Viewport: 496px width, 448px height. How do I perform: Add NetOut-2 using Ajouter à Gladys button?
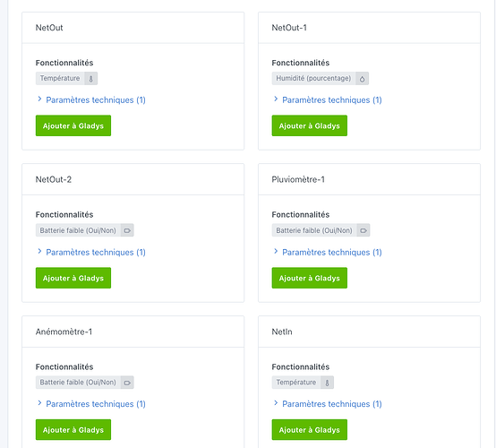pyautogui.click(x=73, y=278)
